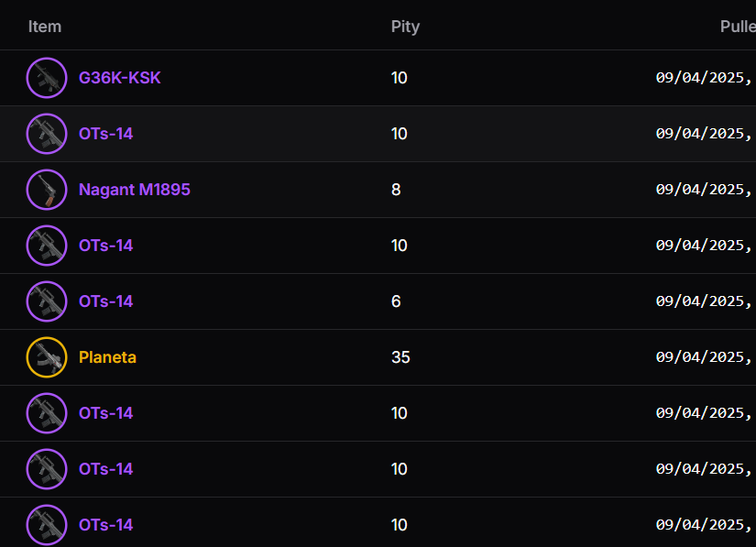Open the Nagant M1895 item name

[x=135, y=190]
